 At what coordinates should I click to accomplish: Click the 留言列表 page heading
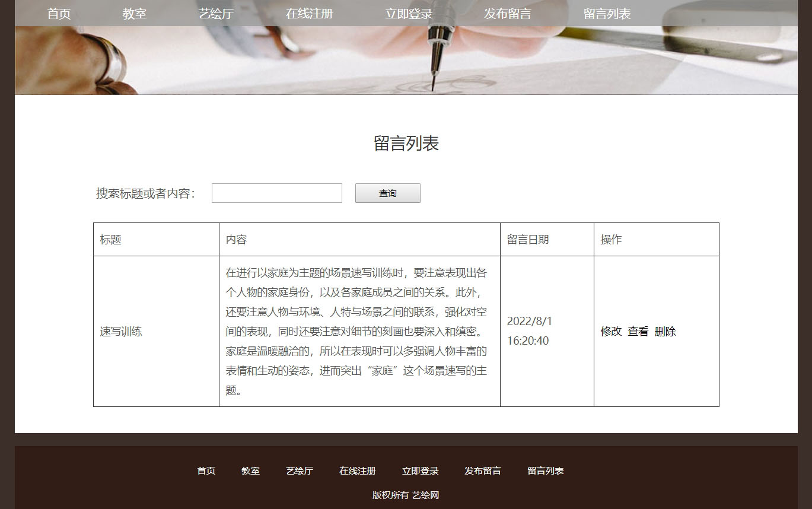pos(406,144)
